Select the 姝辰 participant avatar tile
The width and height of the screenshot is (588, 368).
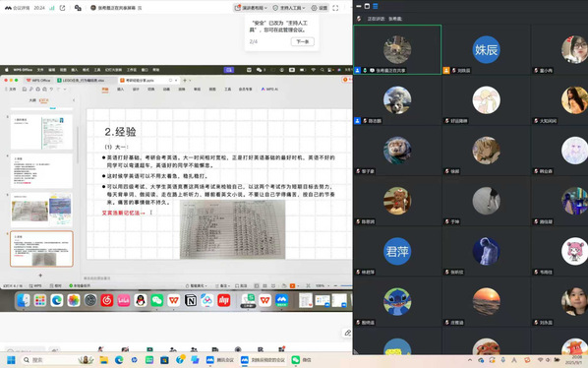tap(486, 50)
